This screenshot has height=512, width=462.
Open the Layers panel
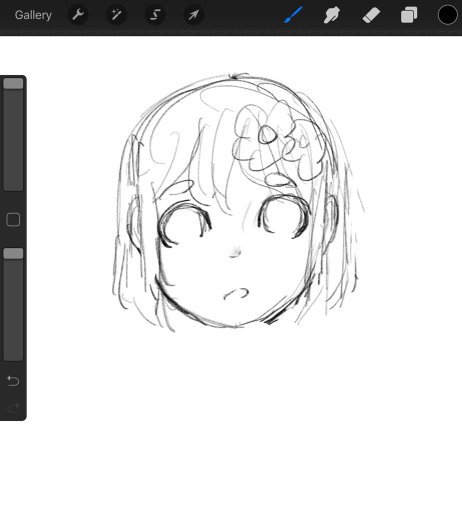tap(409, 15)
